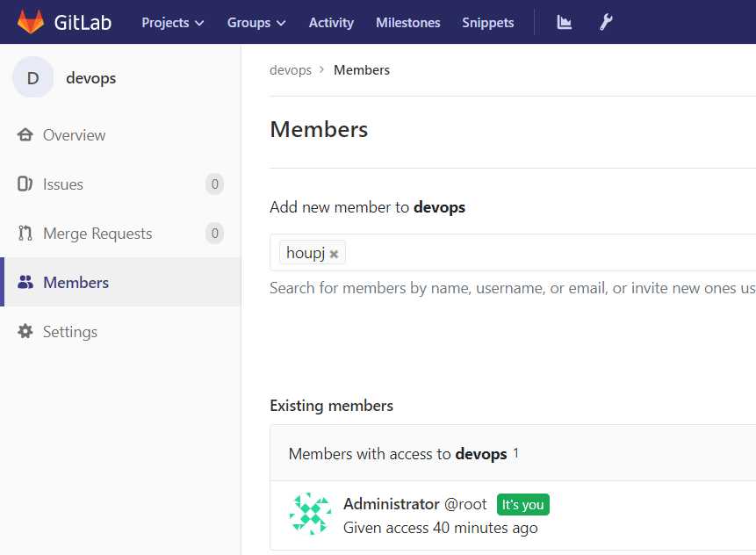
Task: Click the Administrator member name link
Action: [391, 504]
